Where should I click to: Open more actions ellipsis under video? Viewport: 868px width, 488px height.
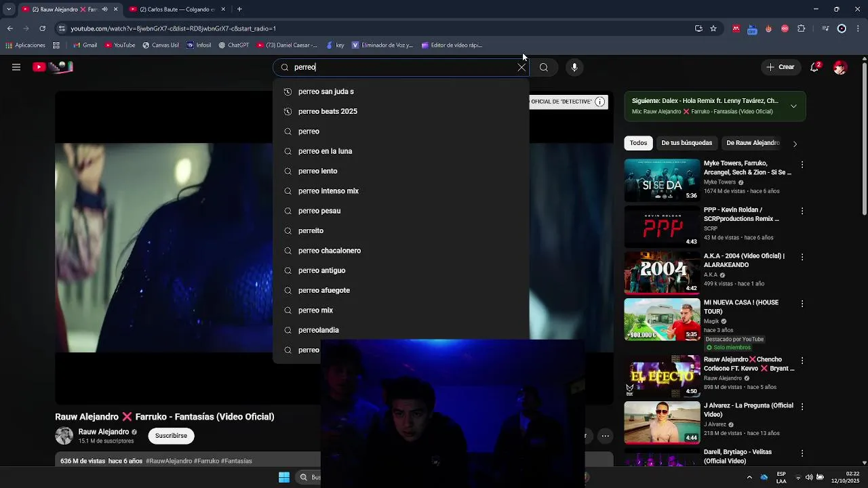[606, 436]
